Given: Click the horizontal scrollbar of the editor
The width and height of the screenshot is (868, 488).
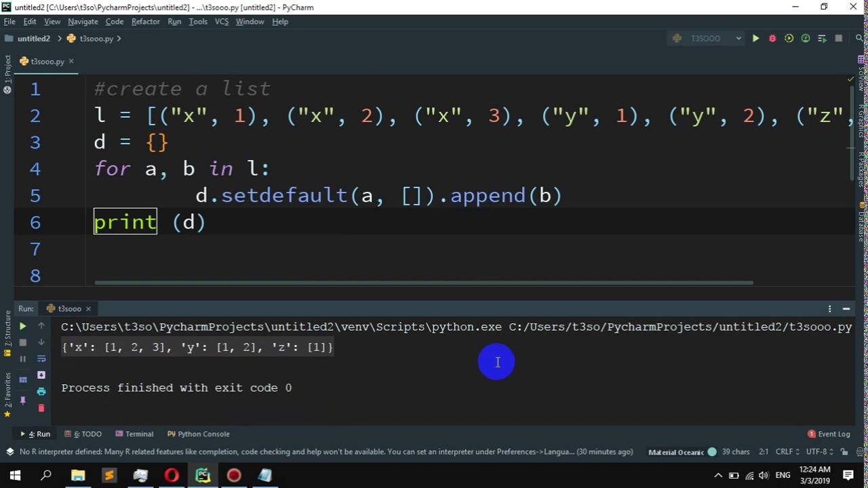Looking at the screenshot, I should pos(424,283).
